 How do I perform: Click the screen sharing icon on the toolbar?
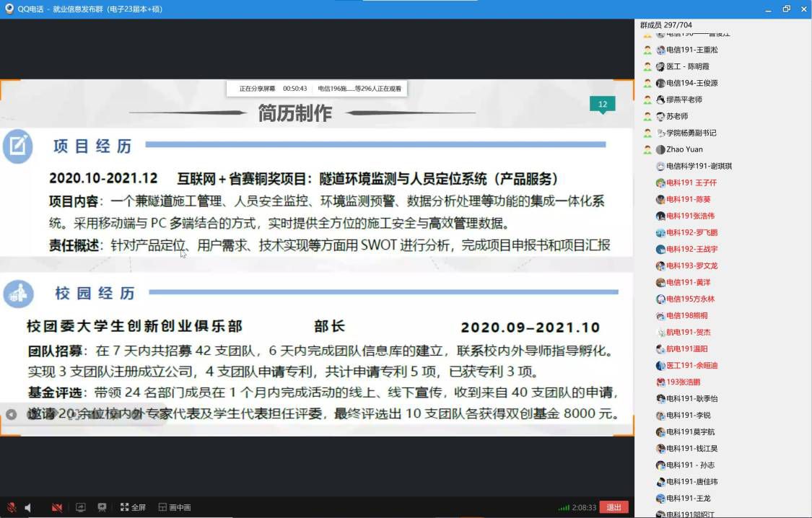[81, 506]
